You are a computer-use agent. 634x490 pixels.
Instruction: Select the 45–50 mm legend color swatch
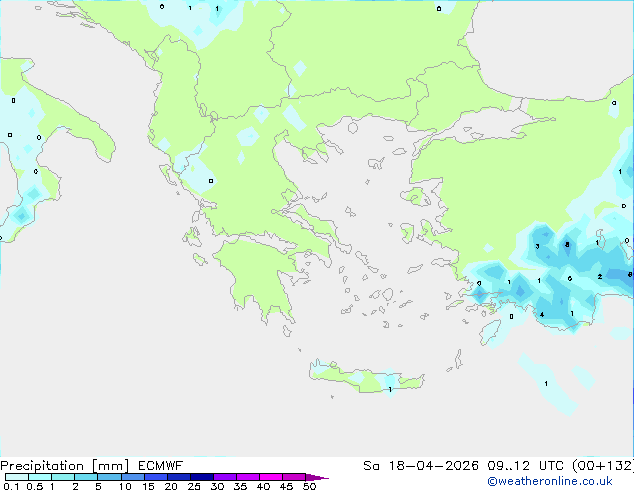click(294, 477)
